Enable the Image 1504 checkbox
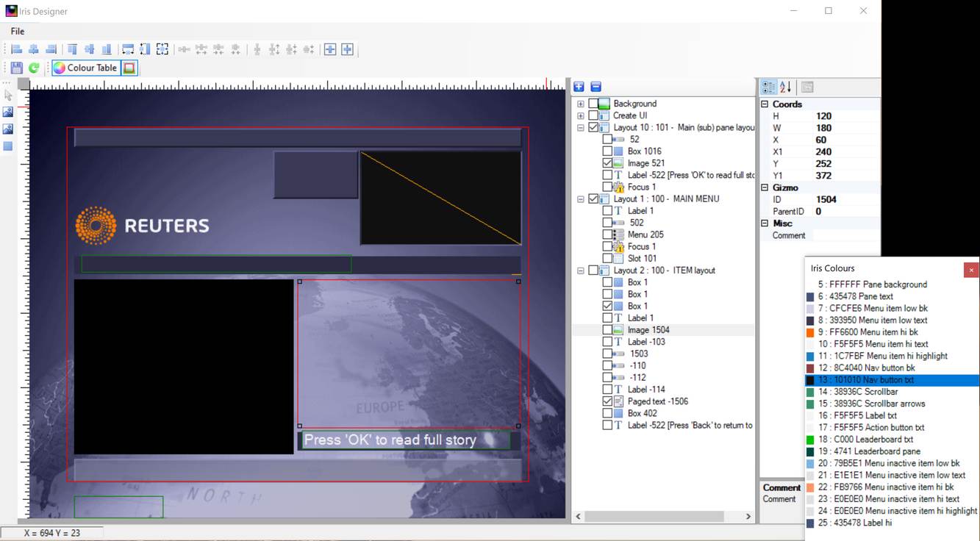 (x=607, y=330)
